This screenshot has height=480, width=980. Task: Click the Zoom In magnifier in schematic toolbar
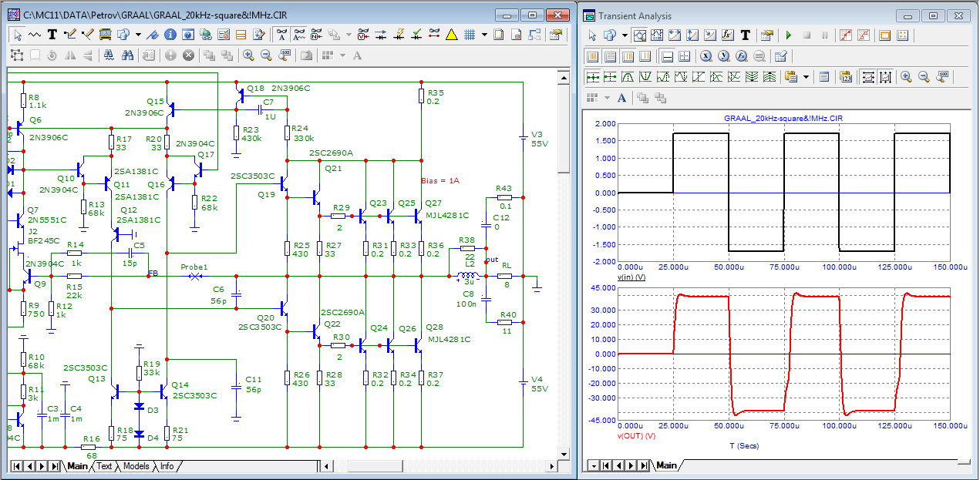point(248,55)
